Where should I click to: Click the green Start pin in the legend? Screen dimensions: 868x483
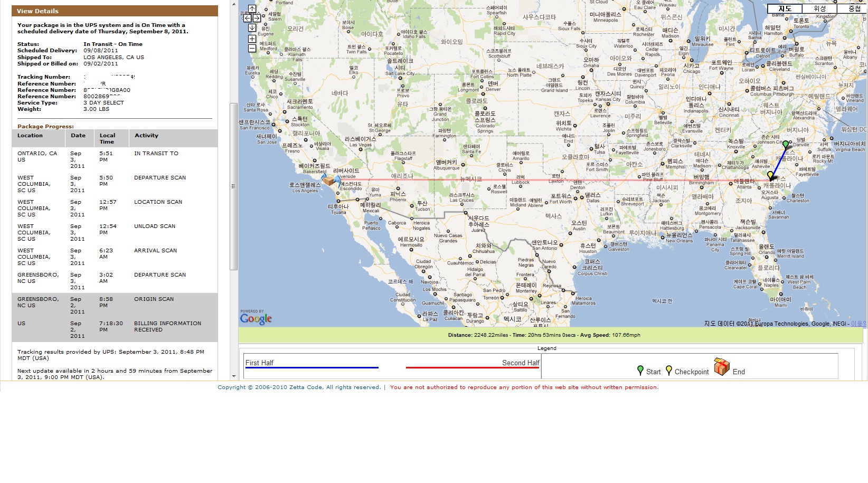point(640,370)
